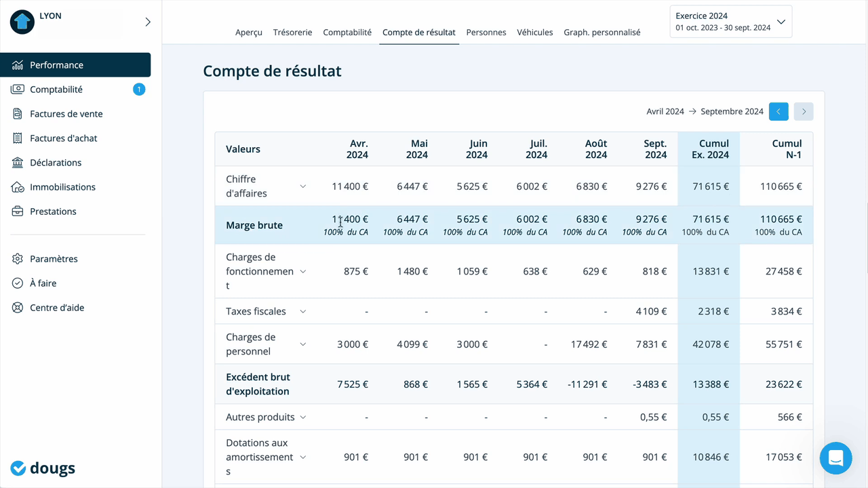Click the Prestations briefcase icon
The image size is (868, 488).
[x=18, y=211]
